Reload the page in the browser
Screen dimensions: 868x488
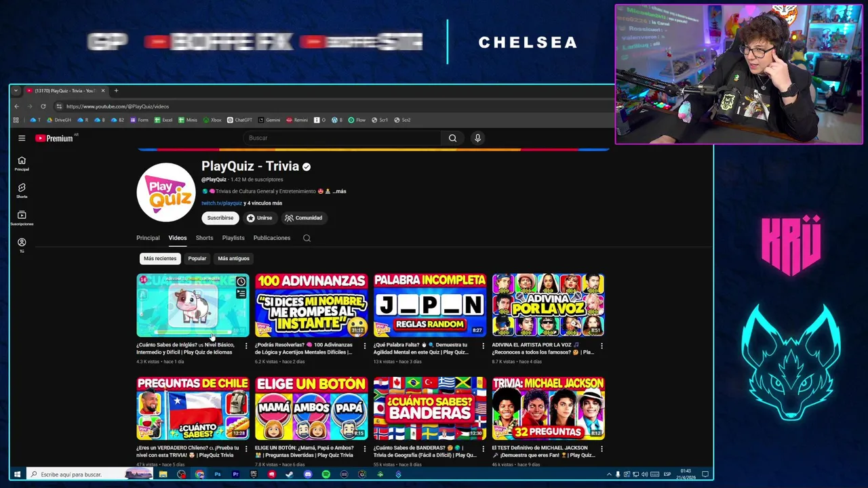(x=43, y=106)
